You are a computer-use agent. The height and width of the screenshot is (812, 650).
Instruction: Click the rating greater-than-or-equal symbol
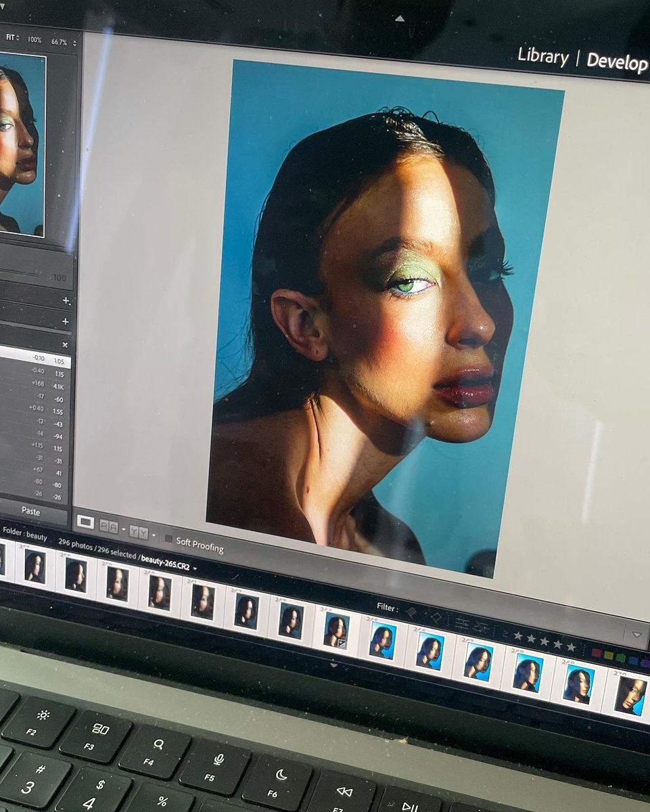(505, 633)
